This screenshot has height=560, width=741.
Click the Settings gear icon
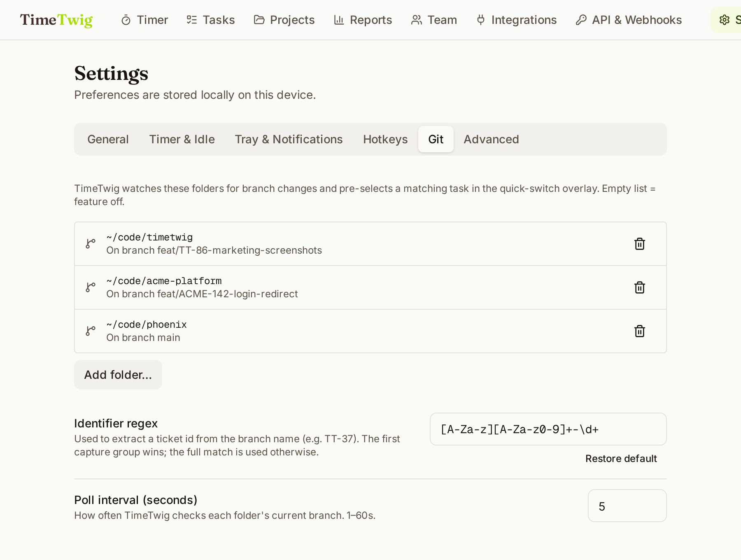725,20
